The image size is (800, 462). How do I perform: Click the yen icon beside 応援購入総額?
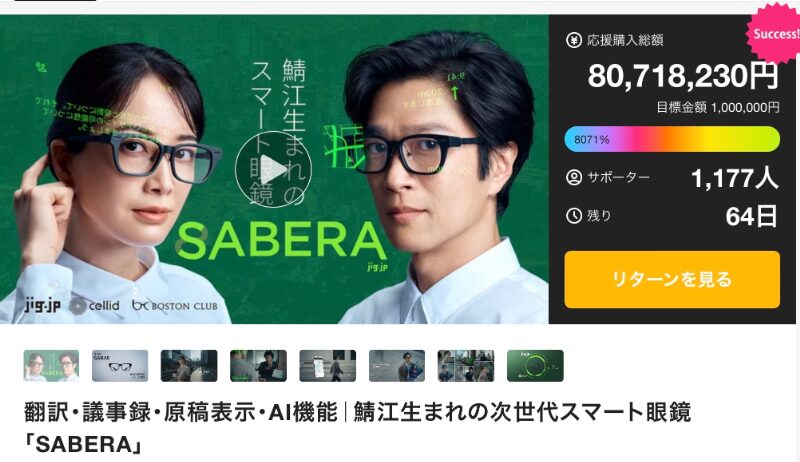[574, 40]
